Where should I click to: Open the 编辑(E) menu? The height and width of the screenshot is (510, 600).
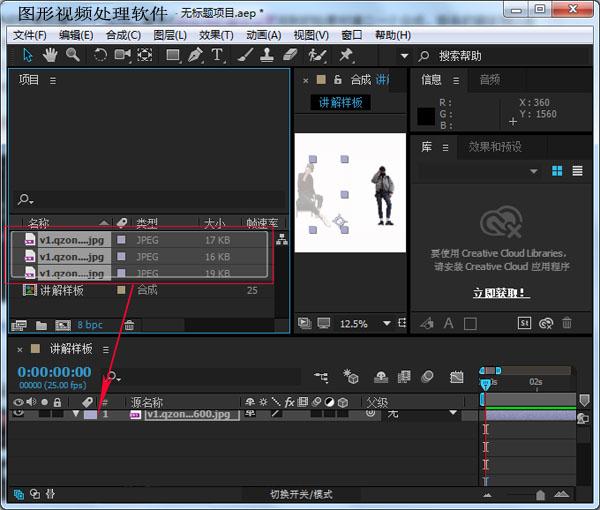coord(76,36)
